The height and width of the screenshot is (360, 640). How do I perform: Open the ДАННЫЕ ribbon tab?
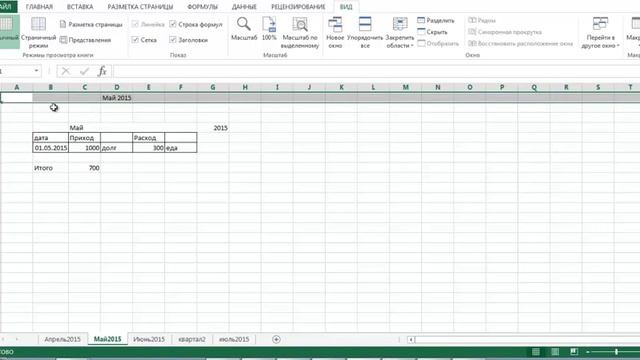[x=244, y=7]
